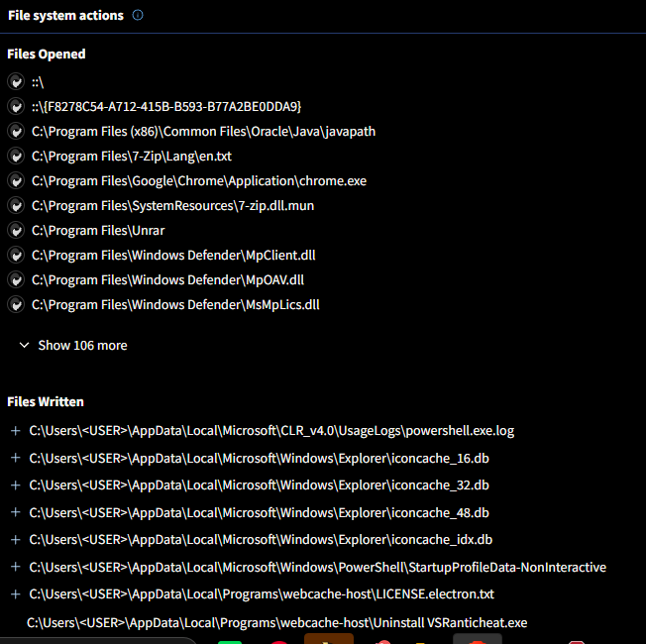Select the Explorer\iconcache_idx.db path text
The width and height of the screenshot is (646, 644).
pos(261,539)
